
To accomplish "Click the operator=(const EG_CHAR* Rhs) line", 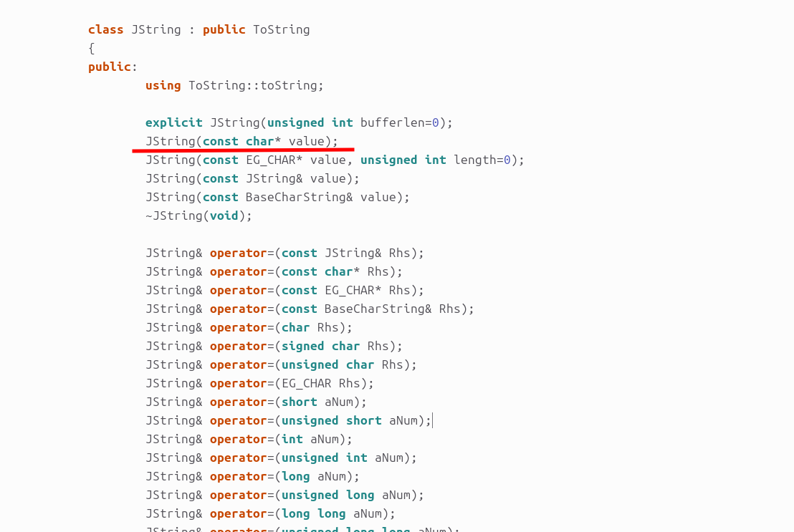I will click(x=284, y=290).
